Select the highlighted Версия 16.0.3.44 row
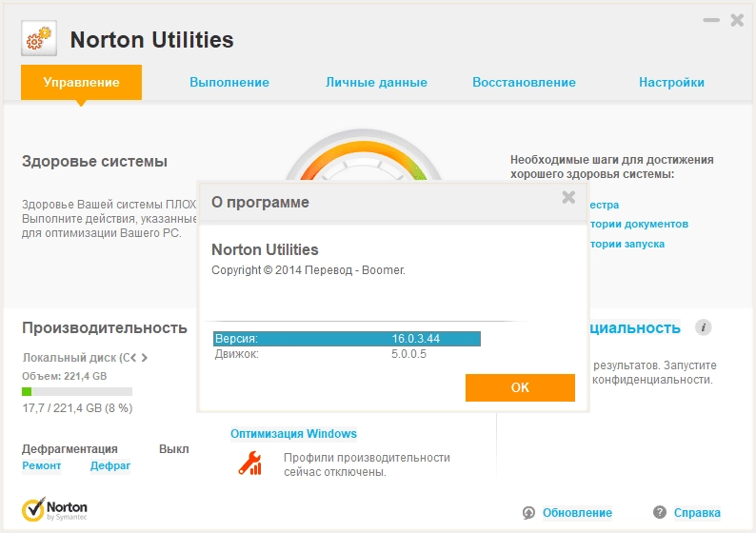Image resolution: width=756 pixels, height=533 pixels. (347, 338)
